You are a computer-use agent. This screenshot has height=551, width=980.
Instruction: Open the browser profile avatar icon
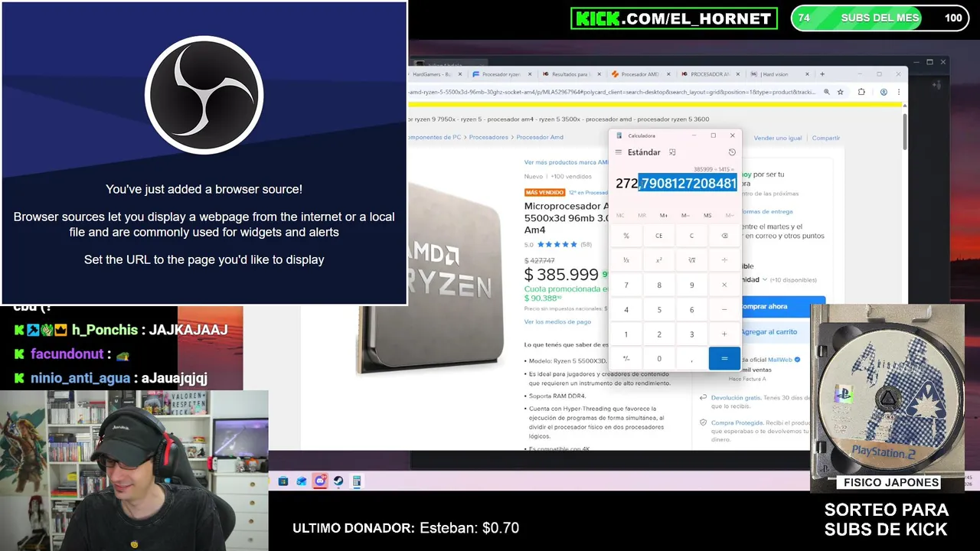[x=884, y=92]
